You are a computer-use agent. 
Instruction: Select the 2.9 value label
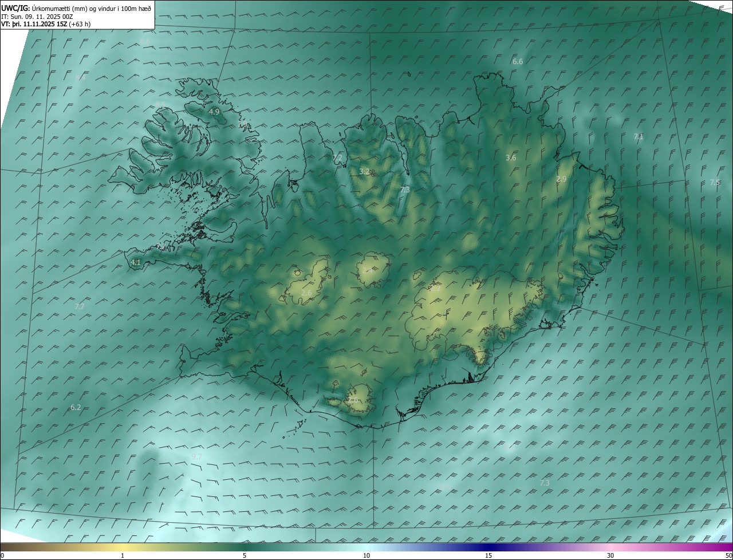pos(561,179)
